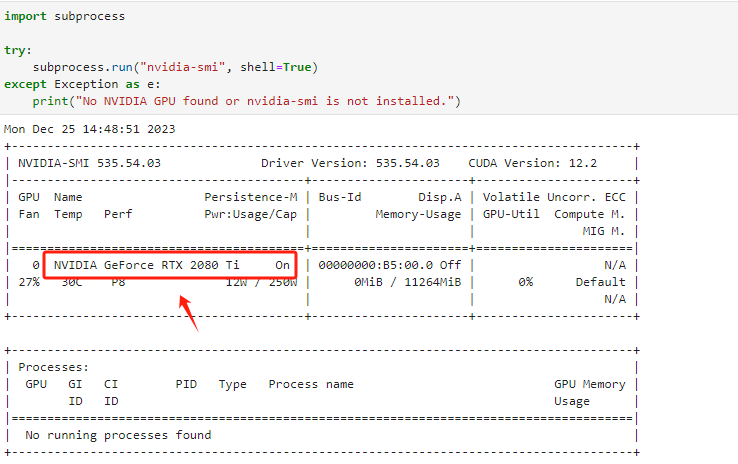Click 'NVIDIA-SMI 535.54.03' text
The height and width of the screenshot is (464, 738).
[89, 163]
